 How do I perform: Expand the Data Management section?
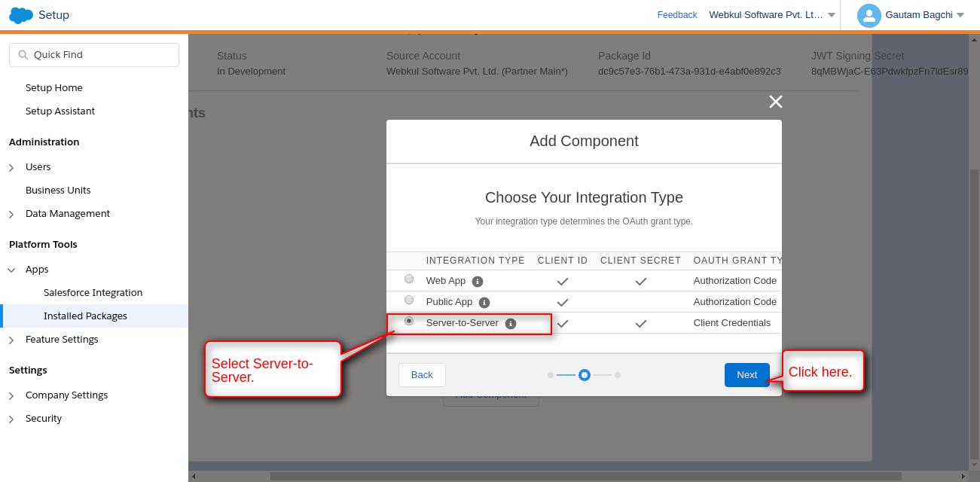(x=11, y=214)
